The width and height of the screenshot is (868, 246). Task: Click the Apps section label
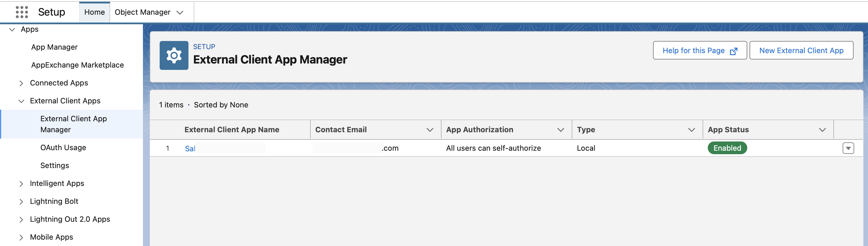point(30,29)
